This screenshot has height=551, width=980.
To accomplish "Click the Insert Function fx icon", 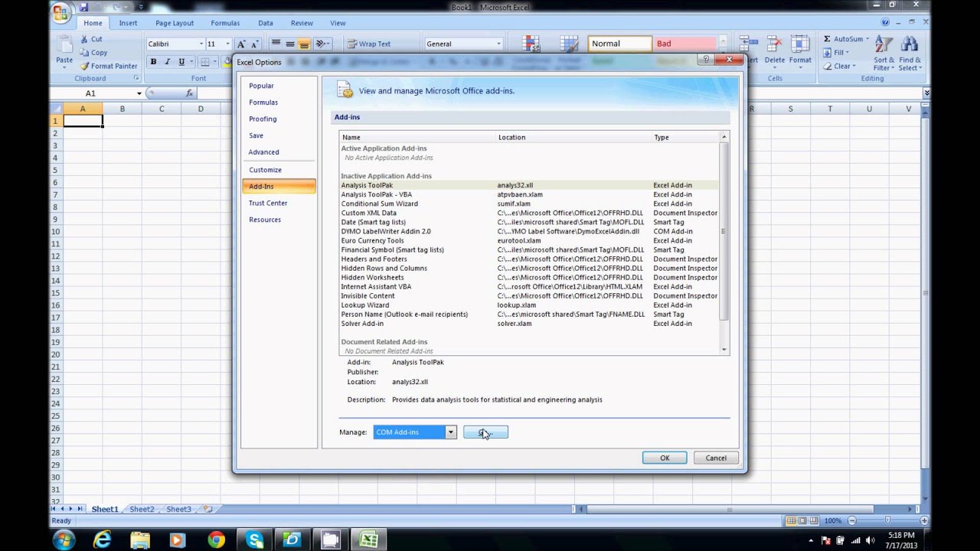I will pyautogui.click(x=189, y=93).
